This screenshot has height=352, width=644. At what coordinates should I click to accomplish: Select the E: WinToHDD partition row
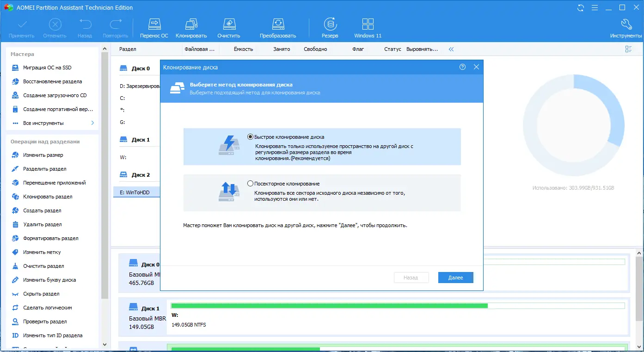(137, 192)
